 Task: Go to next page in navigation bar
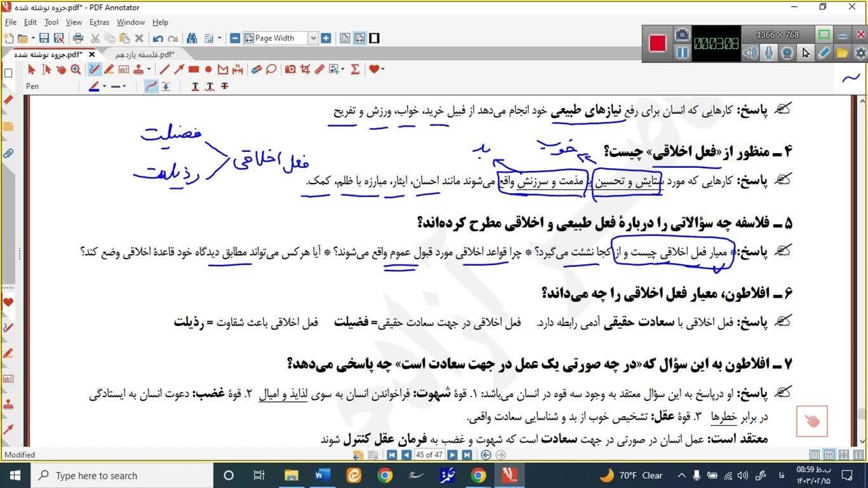pyautogui.click(x=452, y=455)
